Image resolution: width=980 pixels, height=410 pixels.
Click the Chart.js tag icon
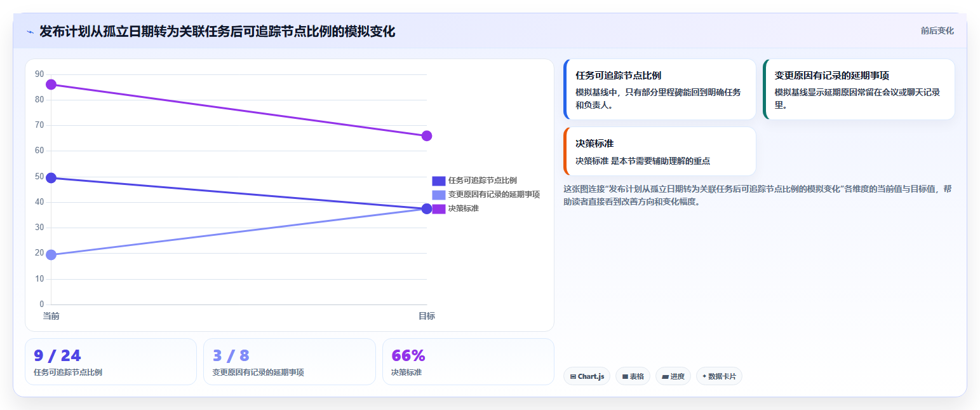(573, 377)
